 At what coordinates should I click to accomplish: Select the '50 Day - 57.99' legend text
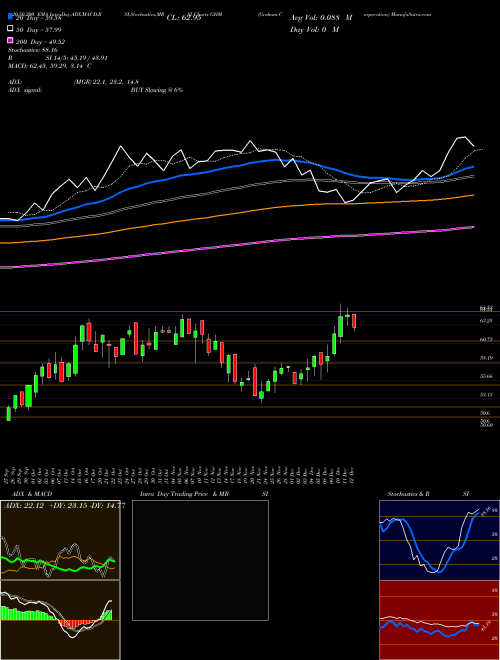tap(39, 29)
